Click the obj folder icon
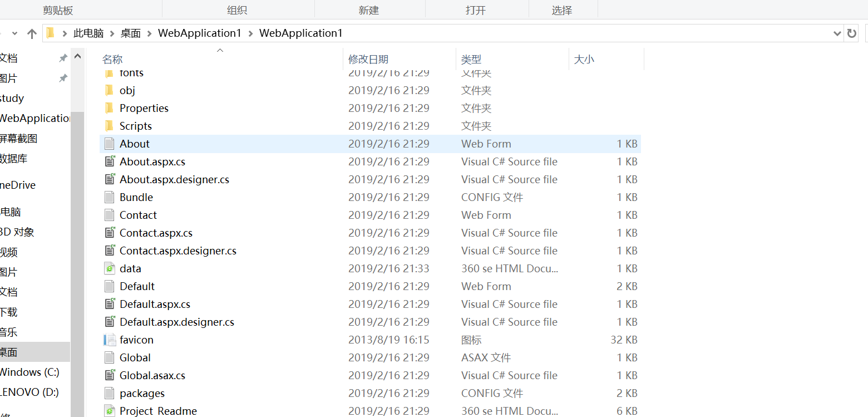 point(109,90)
